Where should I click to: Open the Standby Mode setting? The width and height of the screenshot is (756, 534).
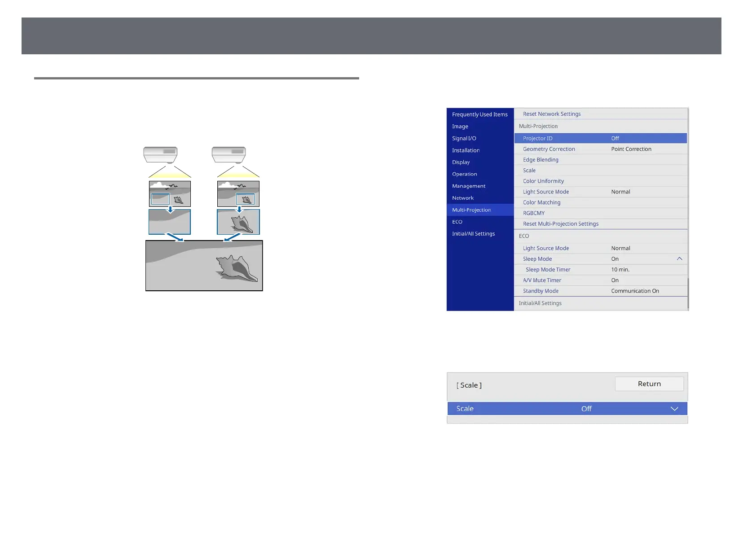point(600,291)
